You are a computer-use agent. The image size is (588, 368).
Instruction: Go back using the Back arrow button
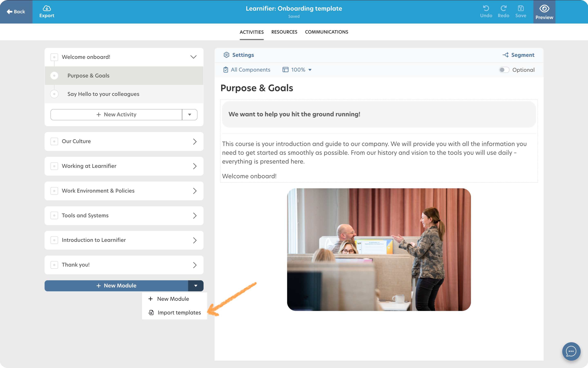click(16, 12)
